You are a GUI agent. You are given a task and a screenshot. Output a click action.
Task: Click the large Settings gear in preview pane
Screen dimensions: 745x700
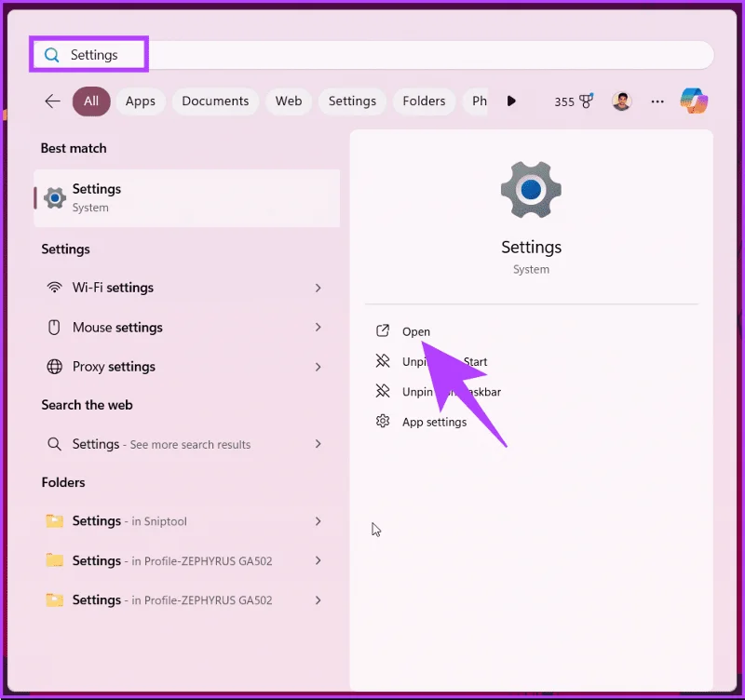tap(531, 190)
